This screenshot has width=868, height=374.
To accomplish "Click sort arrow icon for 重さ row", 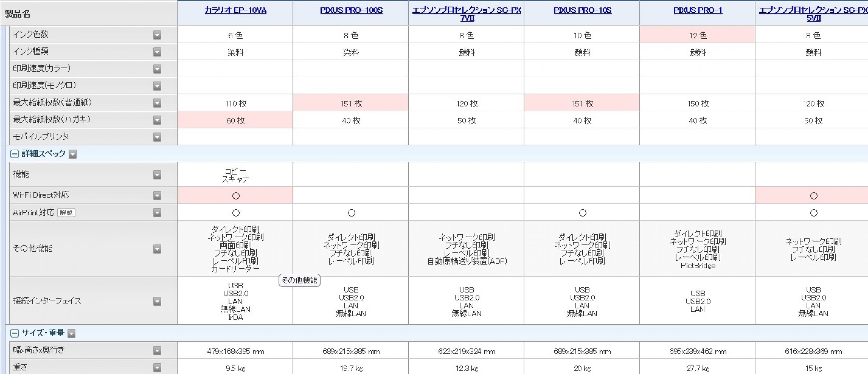I will (157, 367).
